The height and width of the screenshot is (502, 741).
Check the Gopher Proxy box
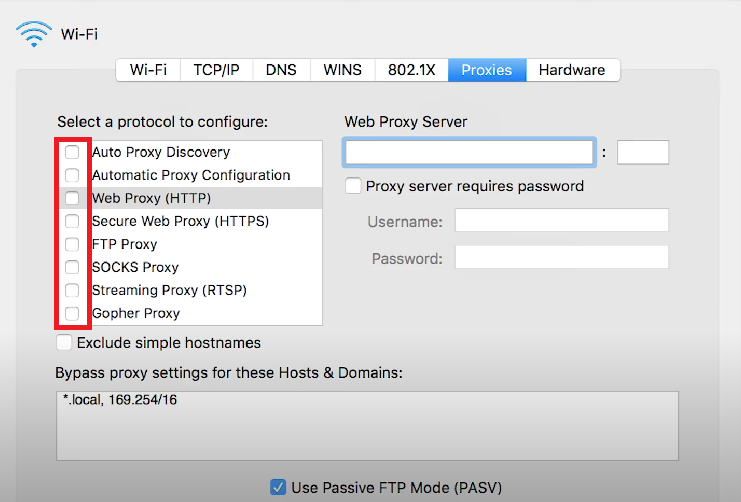click(x=72, y=313)
